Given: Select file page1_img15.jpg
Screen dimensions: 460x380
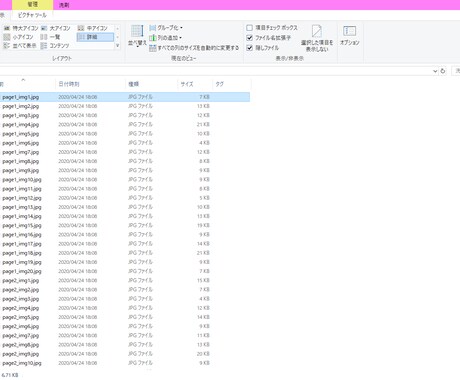Looking at the screenshot, I should click(125, 225).
